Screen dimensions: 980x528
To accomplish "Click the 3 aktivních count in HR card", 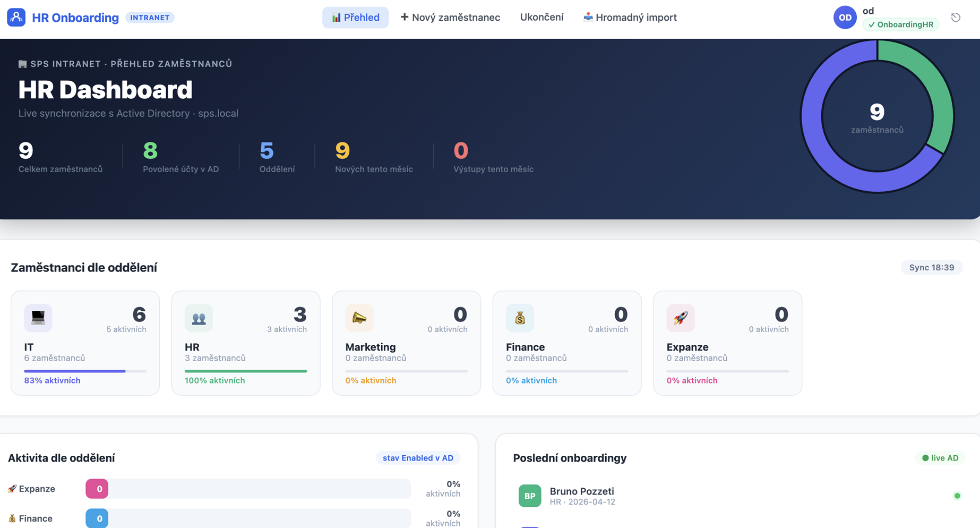I will click(x=287, y=329).
